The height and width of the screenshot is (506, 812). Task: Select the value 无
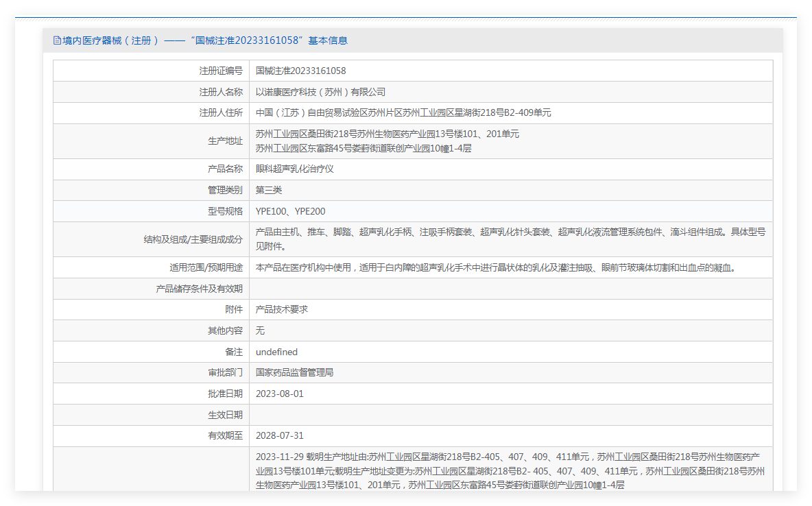click(260, 331)
